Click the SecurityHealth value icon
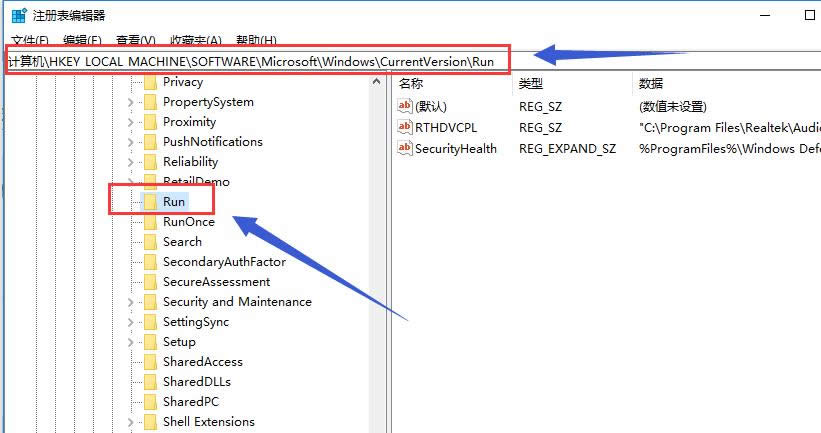This screenshot has width=821, height=433. [x=405, y=148]
